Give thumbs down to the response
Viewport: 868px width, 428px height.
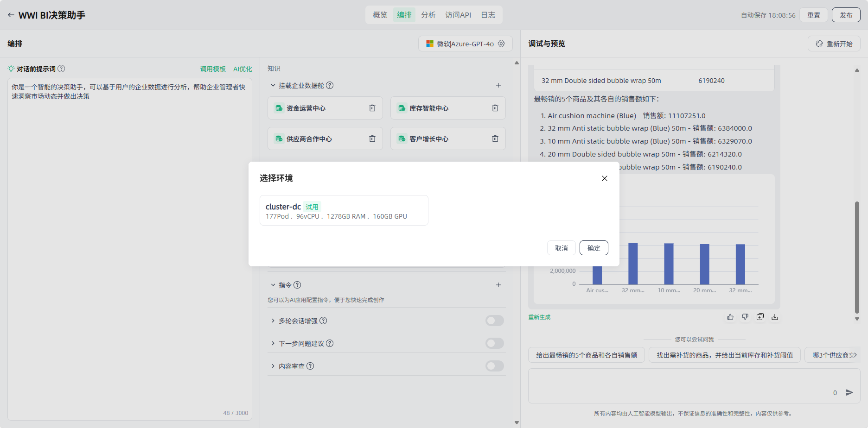[745, 317]
